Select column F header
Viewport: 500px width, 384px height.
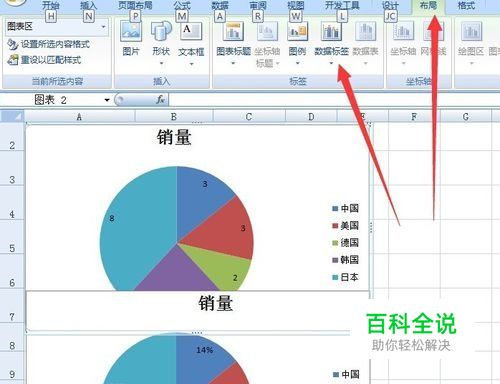coord(414,116)
